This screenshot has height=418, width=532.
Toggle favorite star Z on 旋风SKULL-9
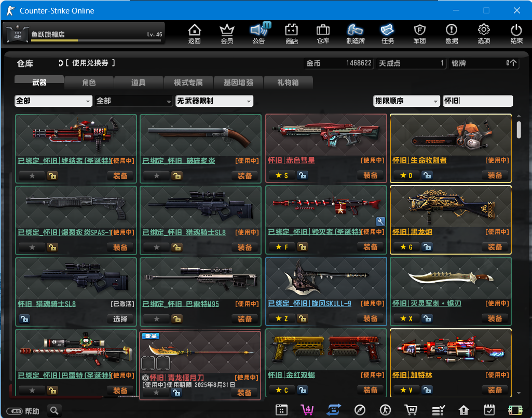[282, 318]
